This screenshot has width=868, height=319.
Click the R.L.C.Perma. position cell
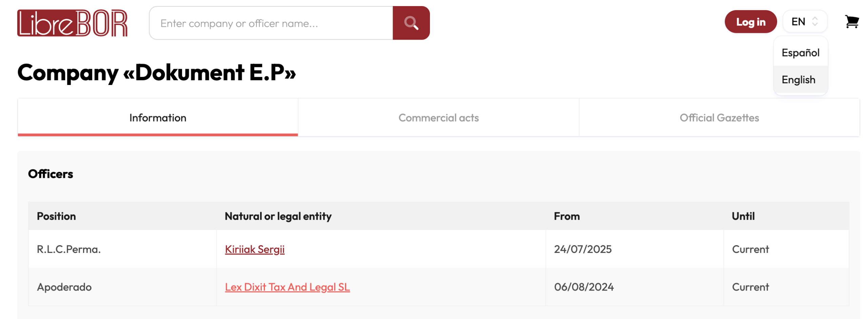tap(69, 250)
